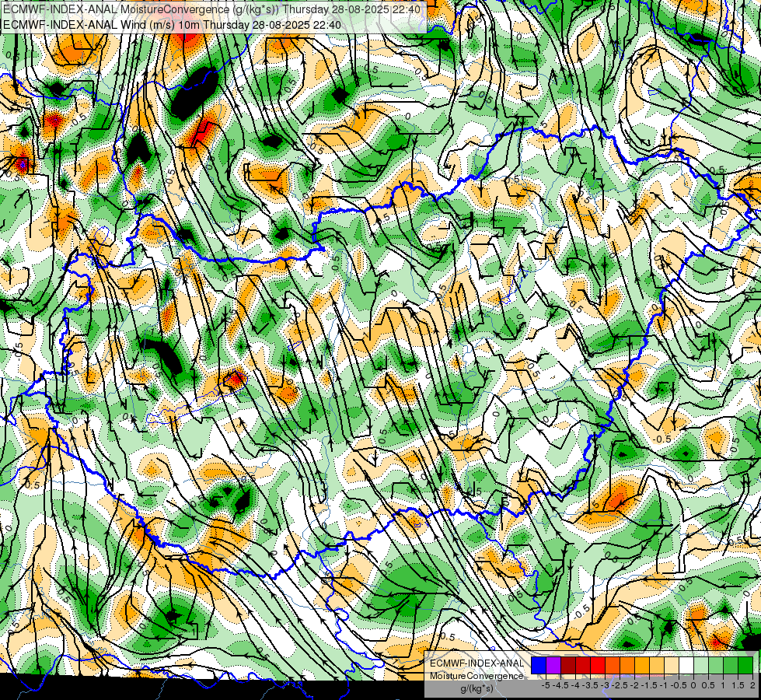Click the '1' tick label under the legend bar
The width and height of the screenshot is (761, 700).
pyautogui.click(x=723, y=685)
